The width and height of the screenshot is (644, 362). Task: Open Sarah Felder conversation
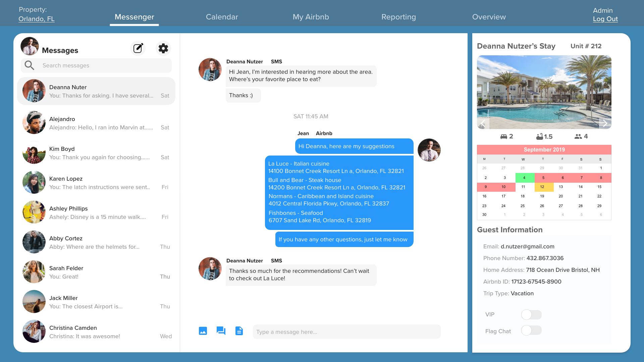(96, 272)
